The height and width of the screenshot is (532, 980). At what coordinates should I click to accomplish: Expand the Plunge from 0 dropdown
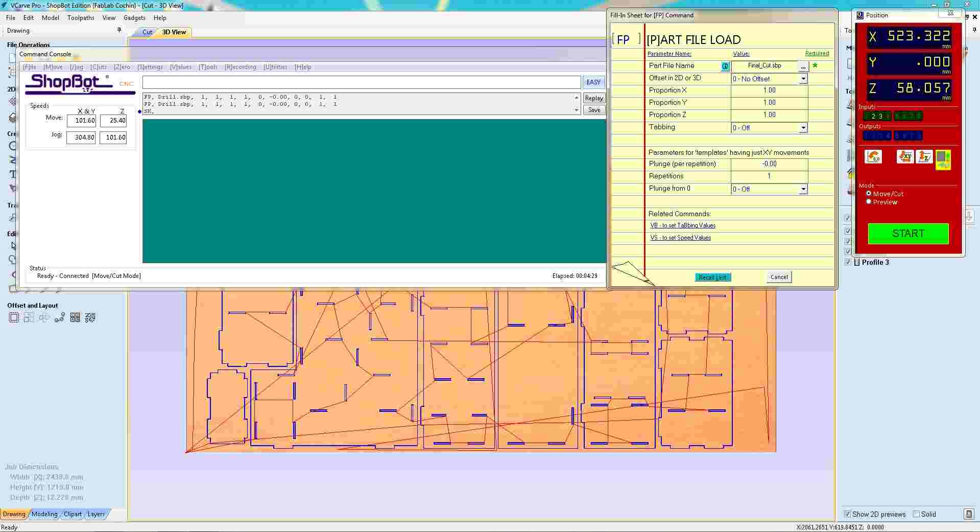(803, 189)
